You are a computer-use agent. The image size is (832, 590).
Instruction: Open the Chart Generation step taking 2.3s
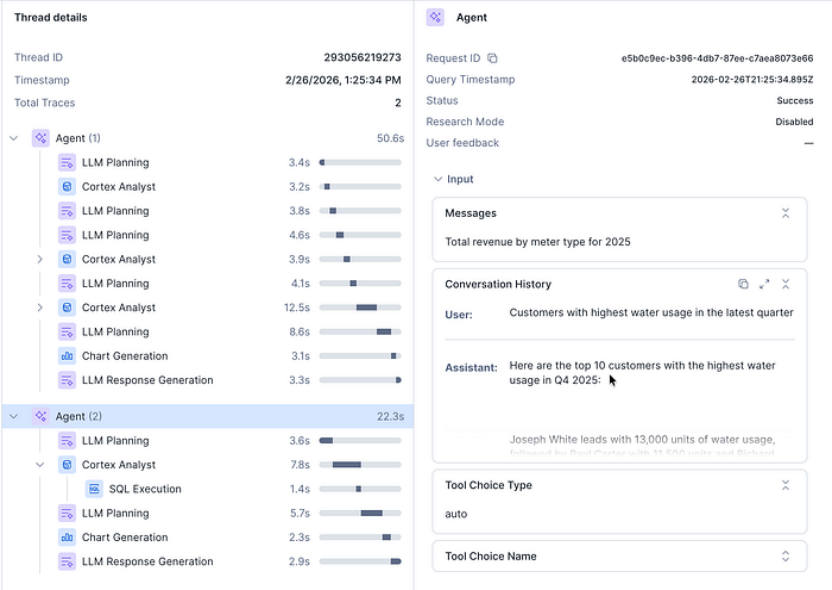coord(124,537)
